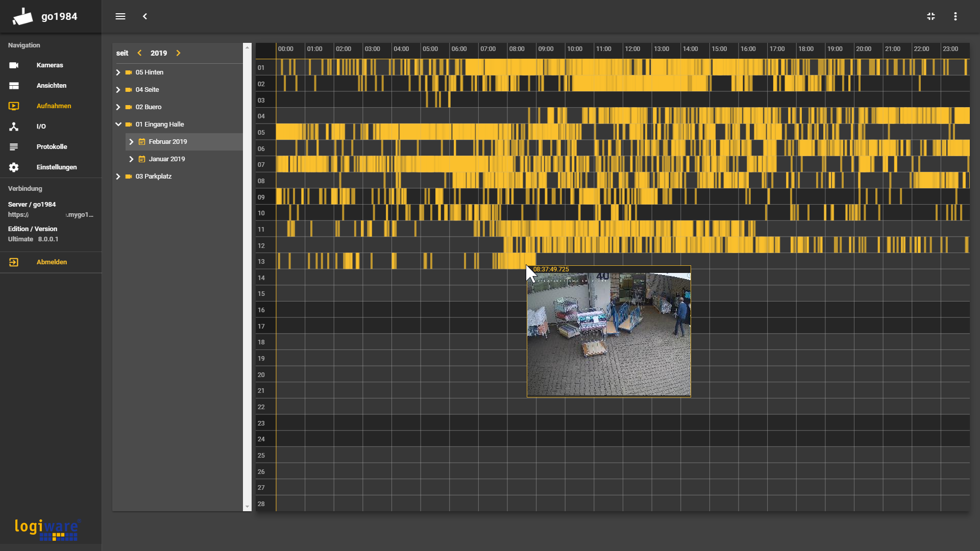The height and width of the screenshot is (551, 980).
Task: Advance to next year after 2019
Action: tap(178, 53)
